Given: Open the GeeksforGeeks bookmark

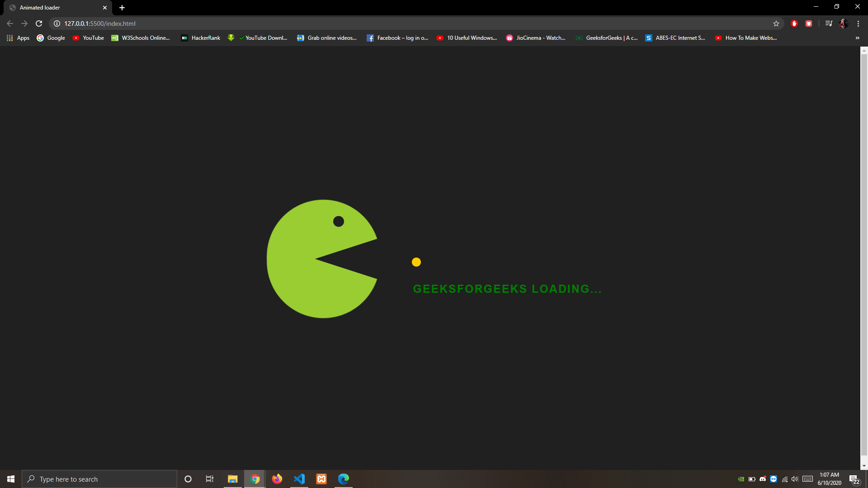Looking at the screenshot, I should click(607, 38).
